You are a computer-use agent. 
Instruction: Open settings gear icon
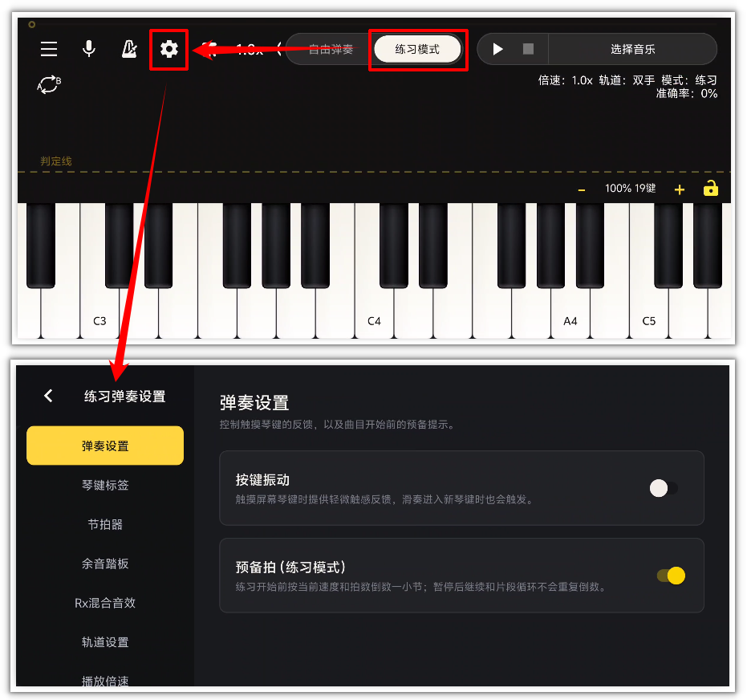(168, 49)
